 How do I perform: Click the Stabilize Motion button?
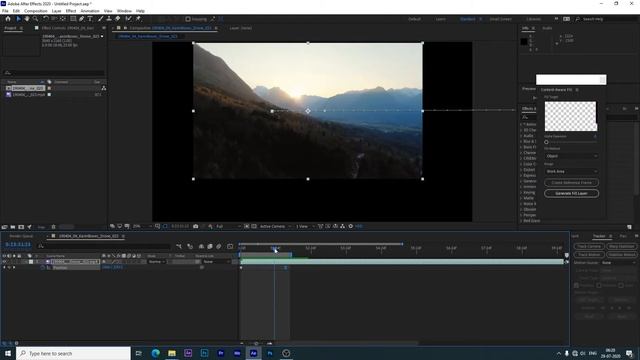click(621, 255)
